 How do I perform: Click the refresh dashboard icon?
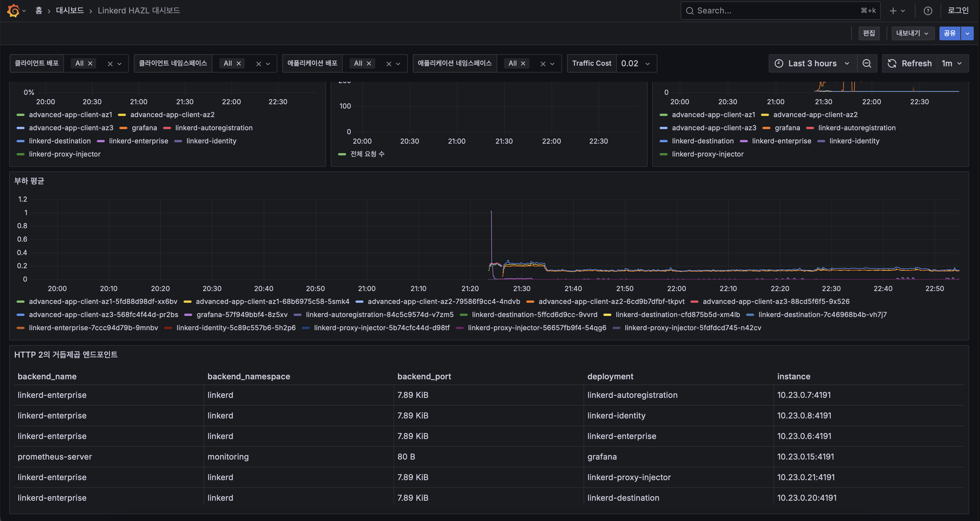892,64
